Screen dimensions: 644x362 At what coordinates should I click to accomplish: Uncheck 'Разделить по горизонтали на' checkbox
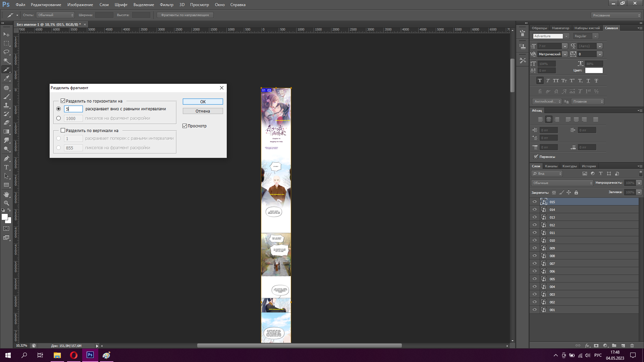coord(63,101)
